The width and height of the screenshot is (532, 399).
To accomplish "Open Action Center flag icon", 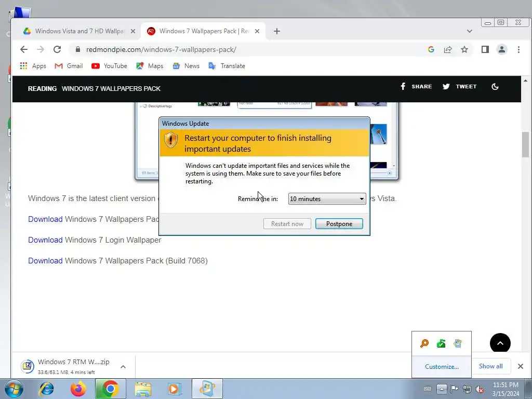I will coord(454,389).
